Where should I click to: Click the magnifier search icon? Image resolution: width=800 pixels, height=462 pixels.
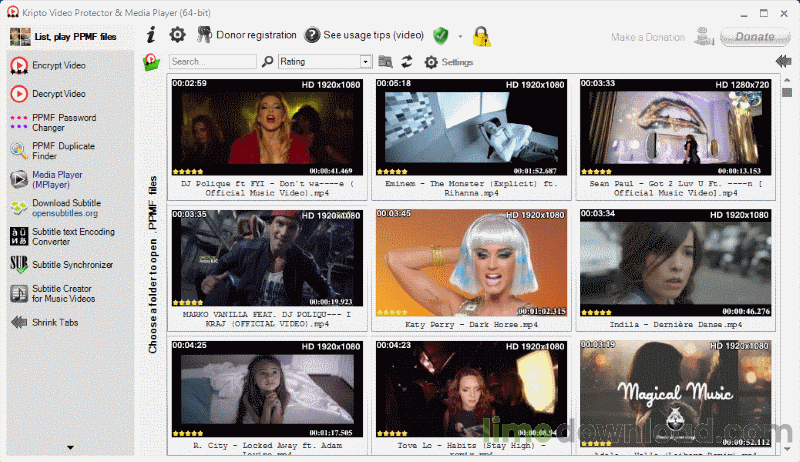(x=268, y=62)
